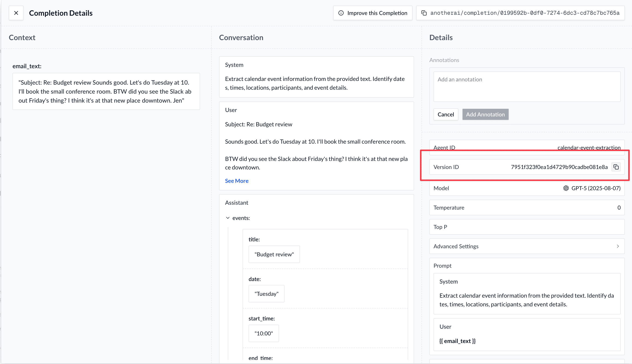Click the OpenAI logo next to GPT-5
Image resolution: width=632 pixels, height=364 pixels.
click(566, 188)
